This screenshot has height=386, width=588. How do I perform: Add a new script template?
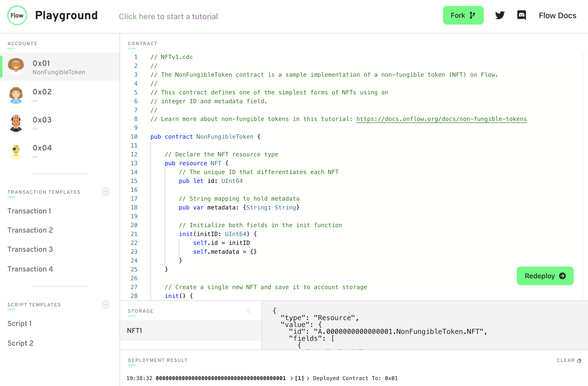106,304
